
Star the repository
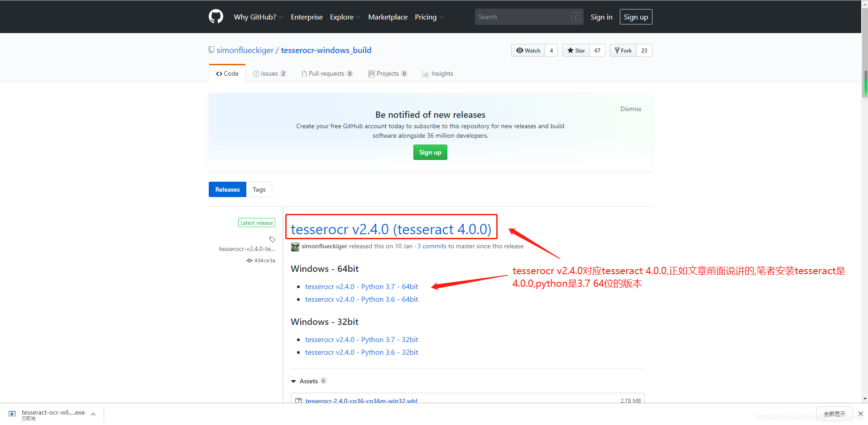pyautogui.click(x=576, y=50)
